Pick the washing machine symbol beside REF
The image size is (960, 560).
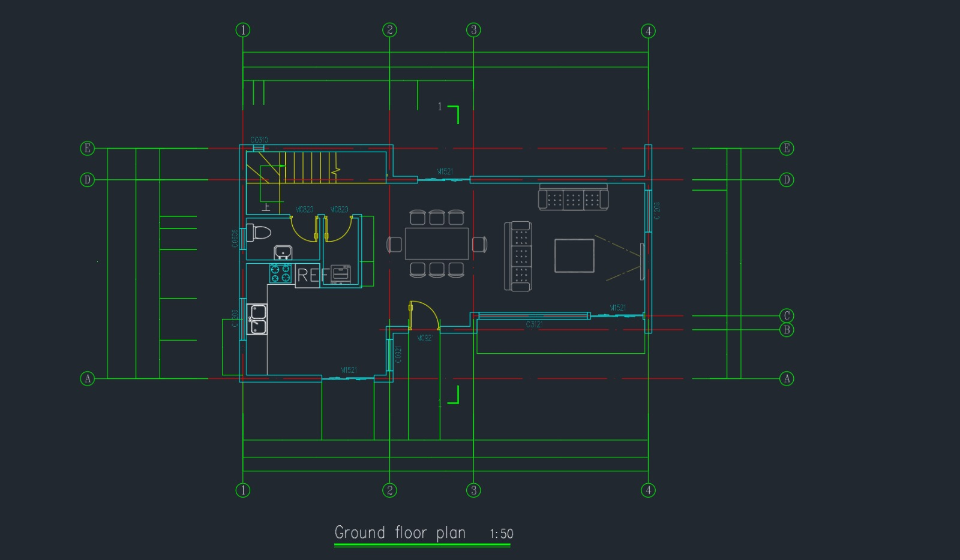click(341, 273)
